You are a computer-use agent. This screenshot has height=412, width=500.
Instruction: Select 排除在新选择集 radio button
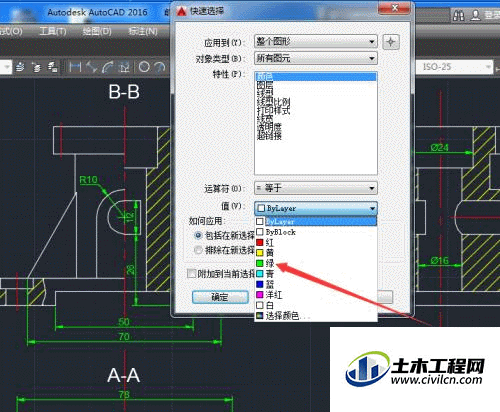[x=198, y=250]
